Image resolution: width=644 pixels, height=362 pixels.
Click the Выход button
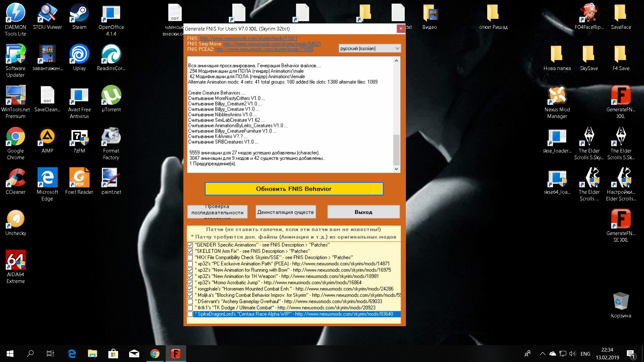click(363, 212)
